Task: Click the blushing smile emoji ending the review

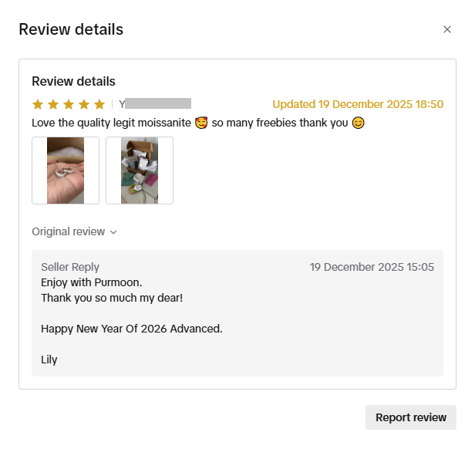Action: tap(358, 123)
